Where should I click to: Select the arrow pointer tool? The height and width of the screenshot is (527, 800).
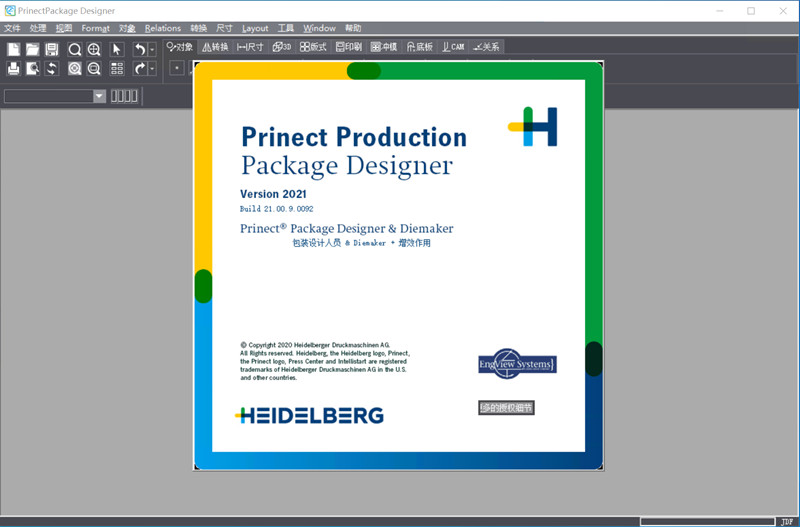117,49
